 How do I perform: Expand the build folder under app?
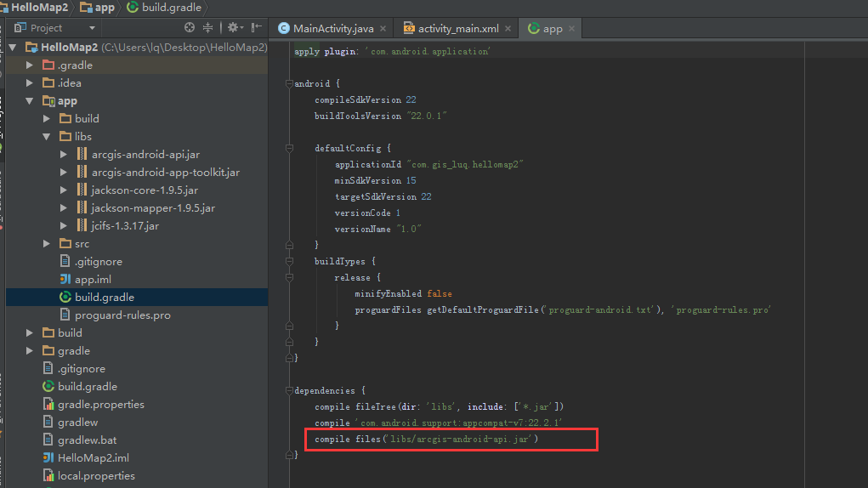click(x=47, y=118)
